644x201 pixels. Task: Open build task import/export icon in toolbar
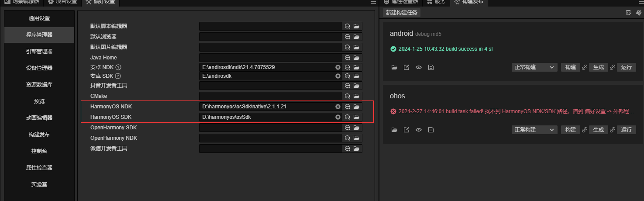point(629,13)
